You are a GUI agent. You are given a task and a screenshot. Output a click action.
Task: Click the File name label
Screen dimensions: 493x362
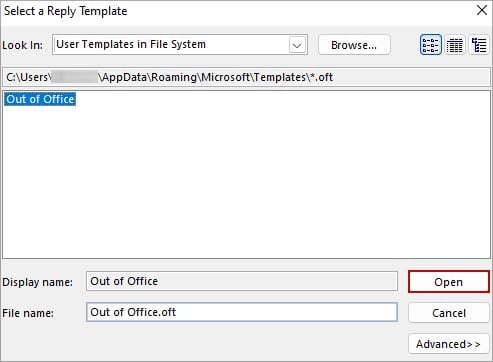click(28, 313)
